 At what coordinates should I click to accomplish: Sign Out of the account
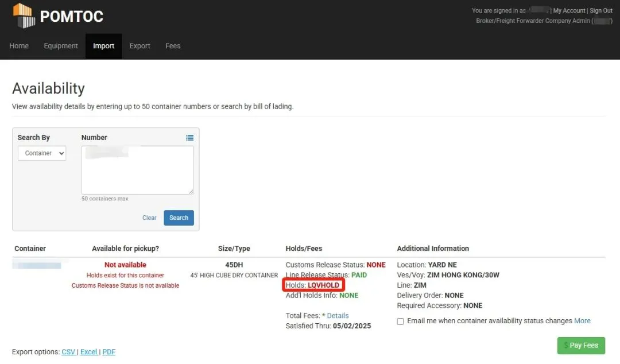click(601, 10)
